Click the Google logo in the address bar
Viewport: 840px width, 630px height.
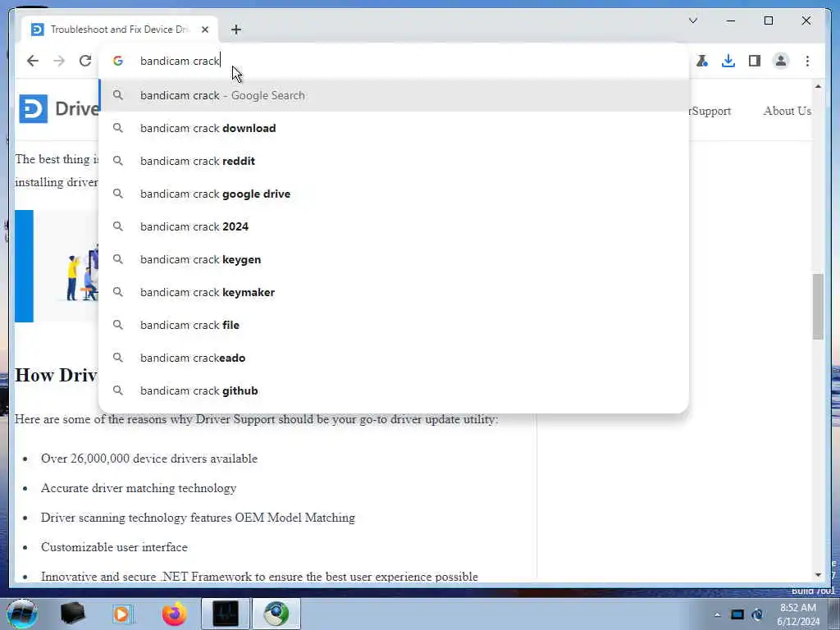point(118,61)
